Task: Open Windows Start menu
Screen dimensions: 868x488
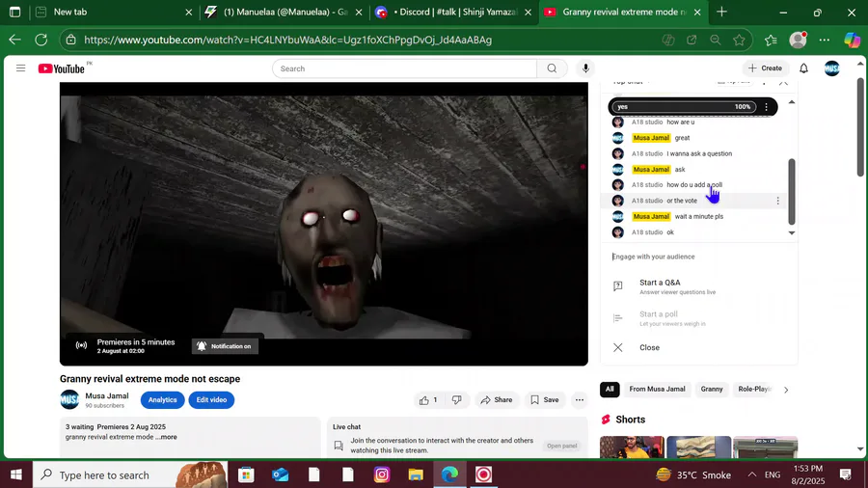Action: [x=16, y=474]
